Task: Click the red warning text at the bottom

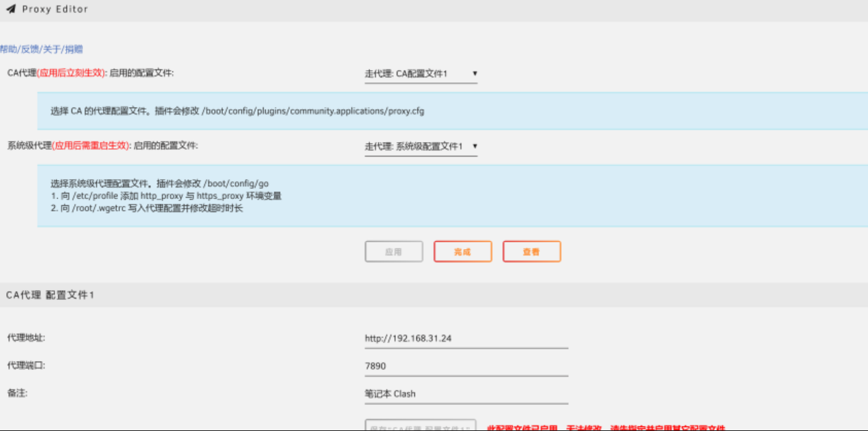Action: tap(605, 427)
